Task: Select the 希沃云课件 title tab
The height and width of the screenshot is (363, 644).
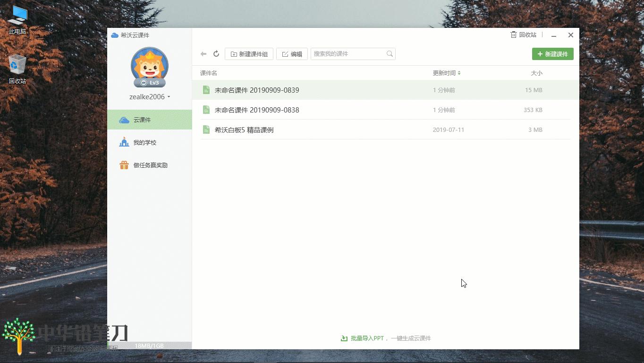Action: pyautogui.click(x=130, y=35)
